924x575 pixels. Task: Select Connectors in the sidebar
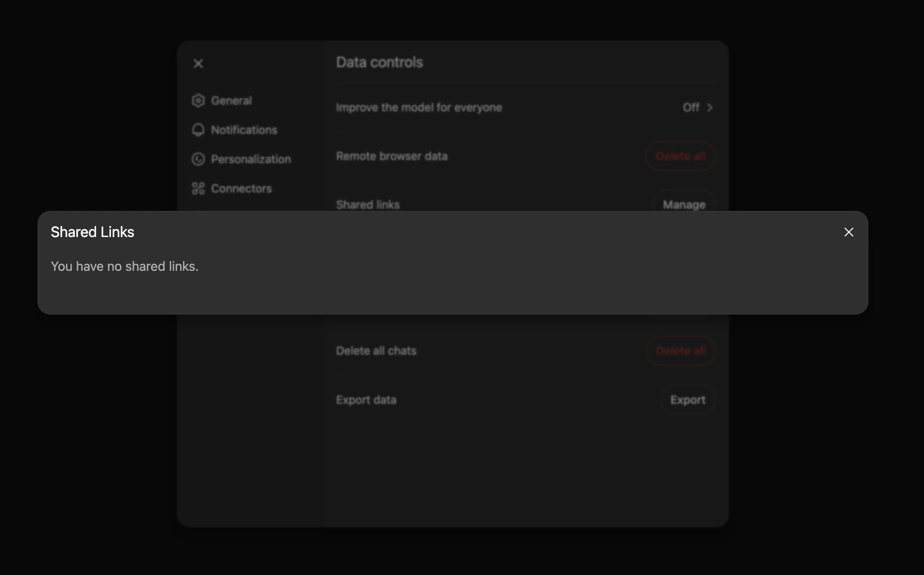tap(241, 188)
